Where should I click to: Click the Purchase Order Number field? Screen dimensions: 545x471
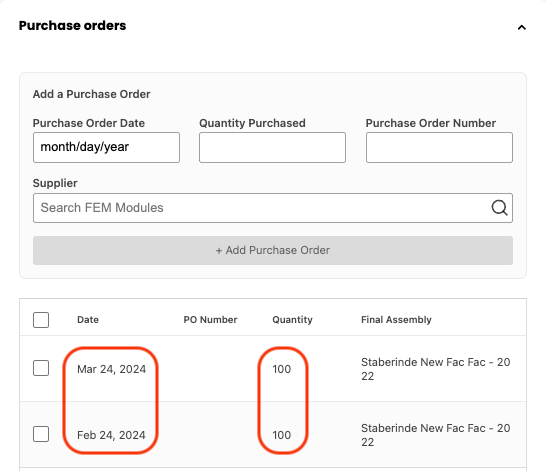pyautogui.click(x=439, y=147)
